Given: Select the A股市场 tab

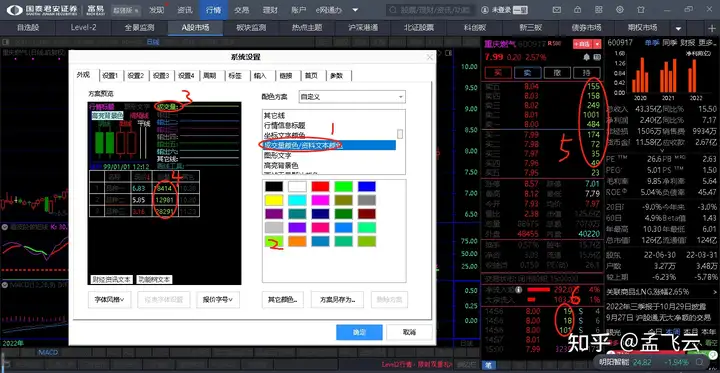Looking at the screenshot, I should click(x=195, y=28).
